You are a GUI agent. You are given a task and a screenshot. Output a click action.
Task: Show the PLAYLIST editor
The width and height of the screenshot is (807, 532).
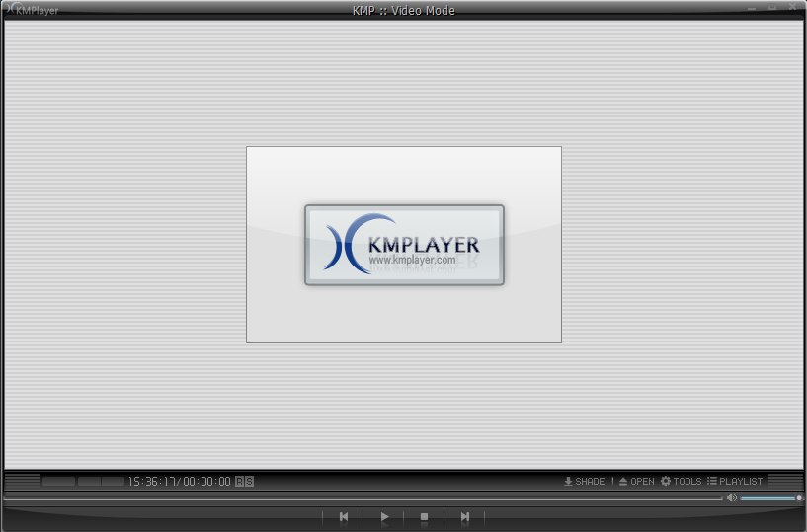(735, 481)
